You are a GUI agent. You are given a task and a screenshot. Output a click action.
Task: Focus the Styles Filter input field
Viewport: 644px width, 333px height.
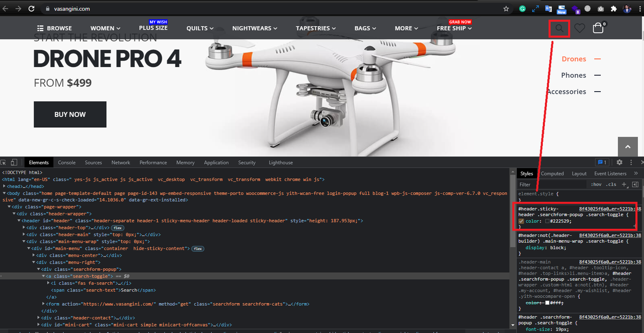click(x=552, y=184)
